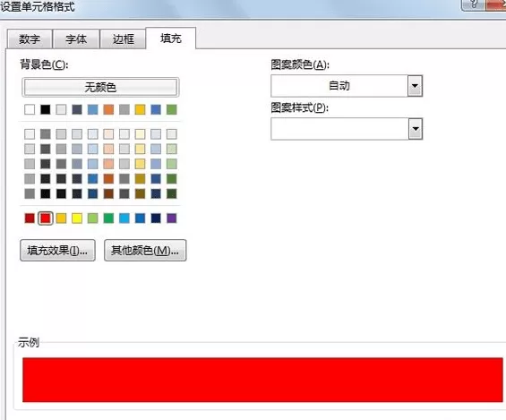The height and width of the screenshot is (420, 506).
Task: Expand the 图案颜色 dropdown arrow
Action: click(x=415, y=86)
